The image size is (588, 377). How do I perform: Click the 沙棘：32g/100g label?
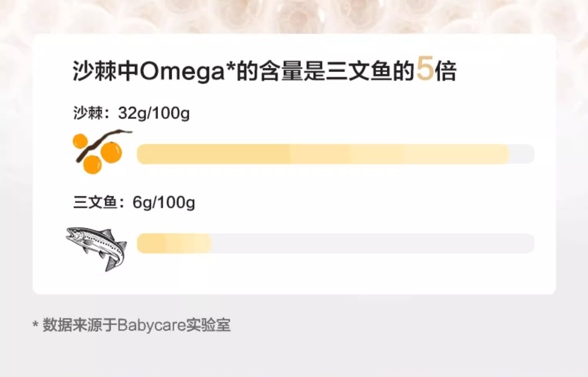click(131, 113)
